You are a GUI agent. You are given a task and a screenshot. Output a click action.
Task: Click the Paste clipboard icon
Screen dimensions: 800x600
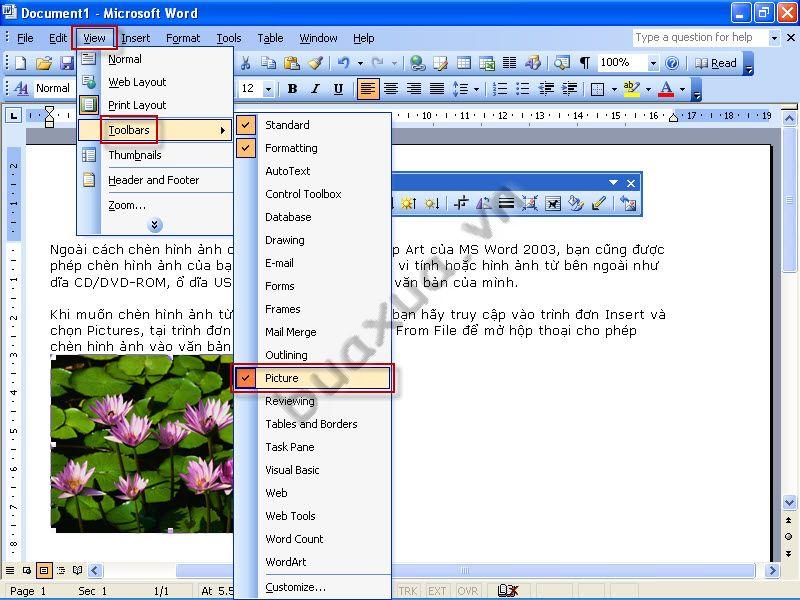point(291,63)
